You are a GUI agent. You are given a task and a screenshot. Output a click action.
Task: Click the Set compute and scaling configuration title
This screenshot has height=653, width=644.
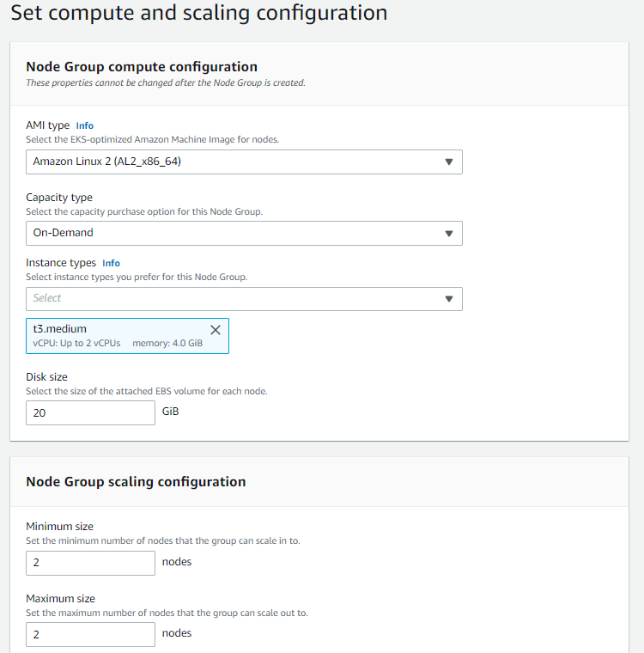pos(198,14)
